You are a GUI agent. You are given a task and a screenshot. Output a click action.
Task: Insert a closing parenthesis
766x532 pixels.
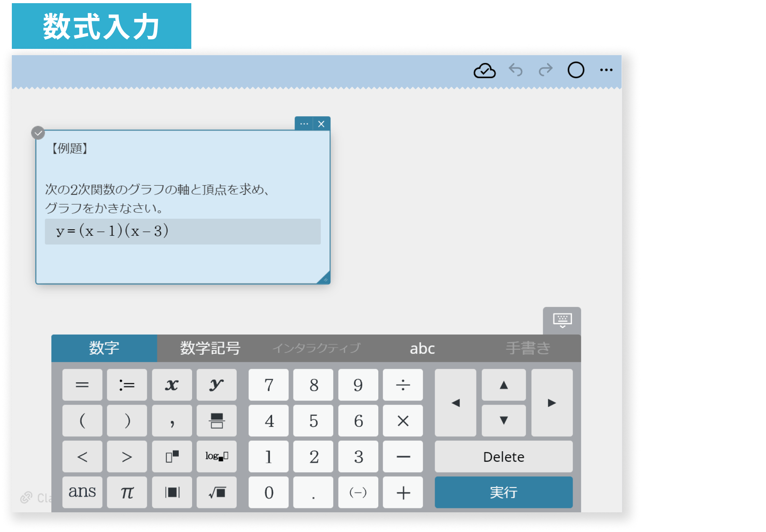[127, 421]
